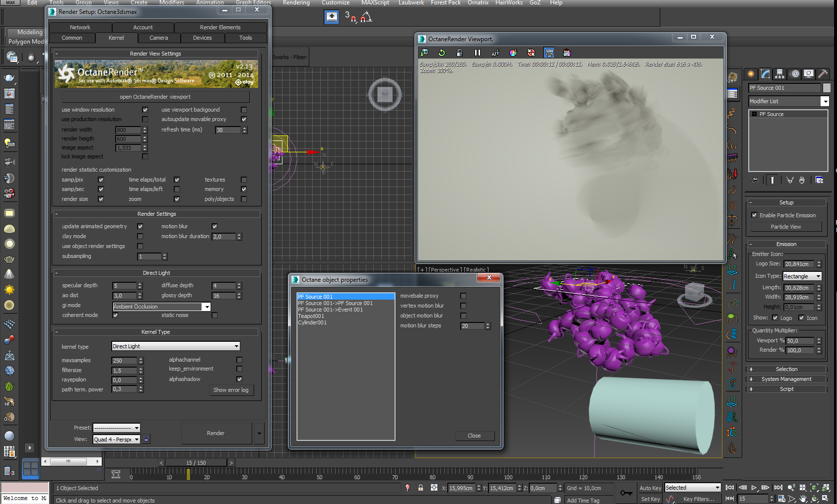Click the Go to Start playback icon
837x504 pixels.
tap(730, 488)
